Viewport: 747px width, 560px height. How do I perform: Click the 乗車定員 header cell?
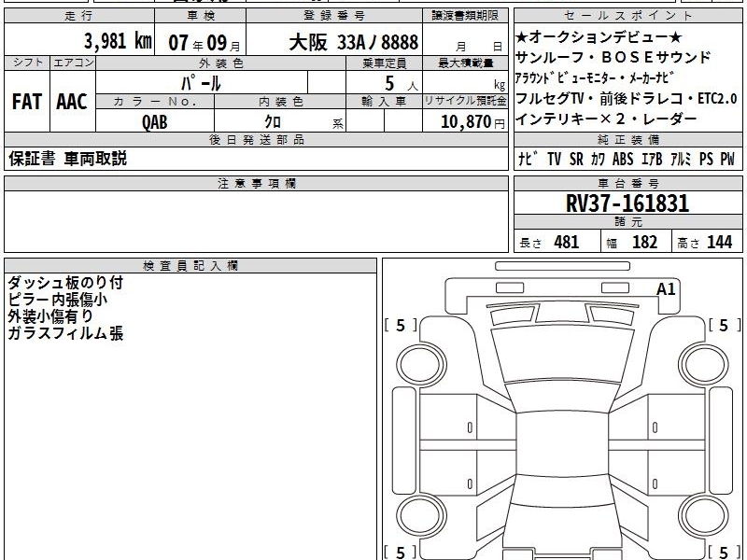(384, 63)
